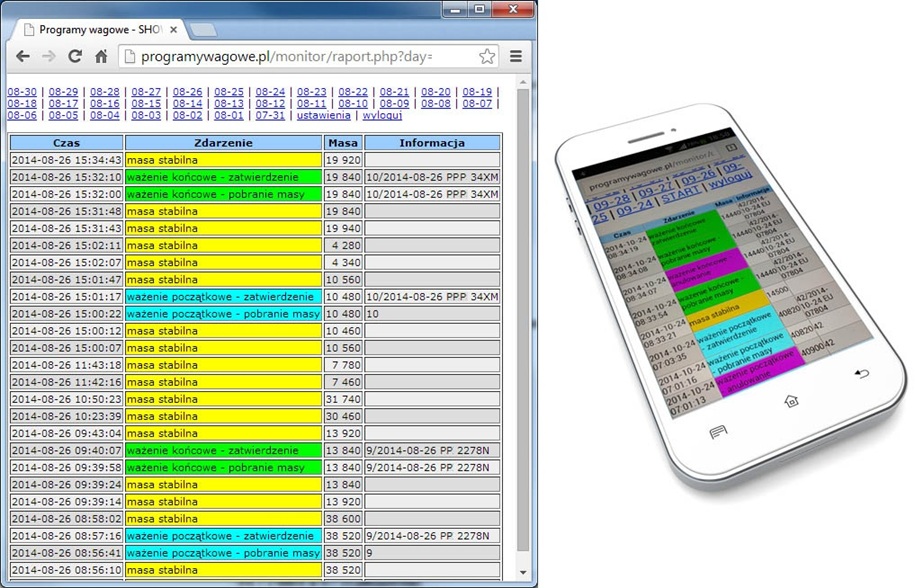Open Chrome hamburger menu
Image resolution: width=915 pixels, height=588 pixels.
pos(516,57)
